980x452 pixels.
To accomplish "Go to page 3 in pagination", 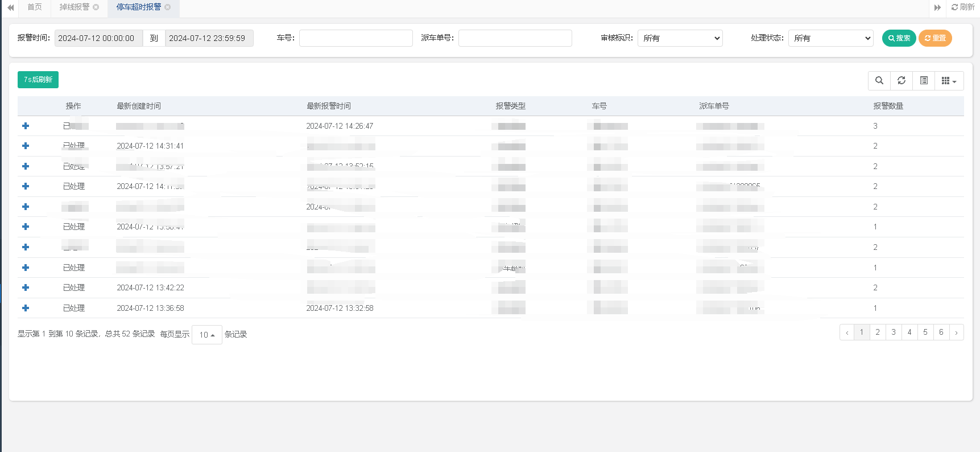I will click(894, 332).
